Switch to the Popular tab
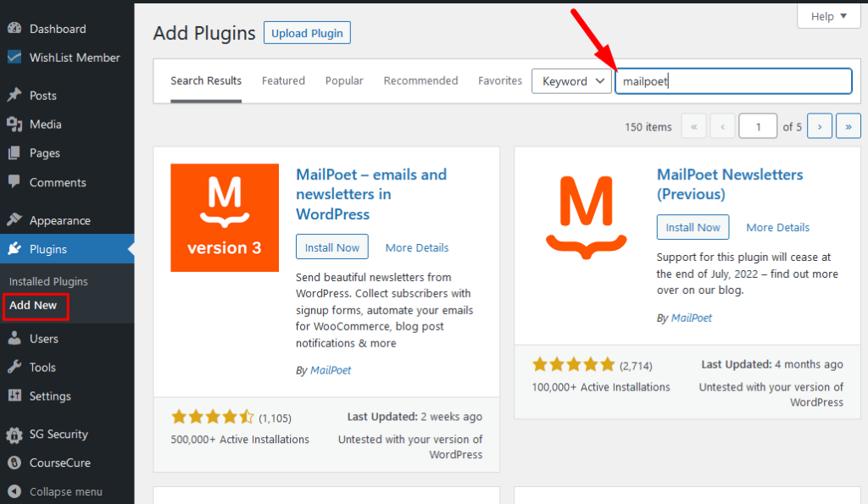Image resolution: width=868 pixels, height=504 pixels. coord(344,80)
